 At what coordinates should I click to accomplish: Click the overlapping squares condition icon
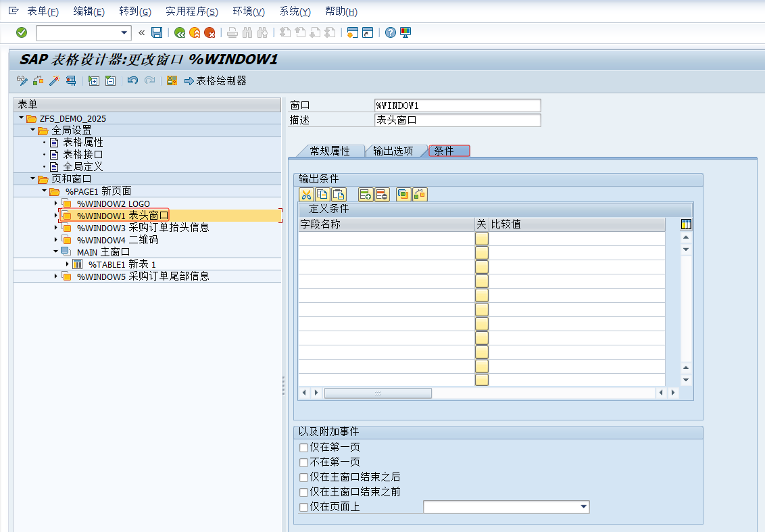pos(403,195)
